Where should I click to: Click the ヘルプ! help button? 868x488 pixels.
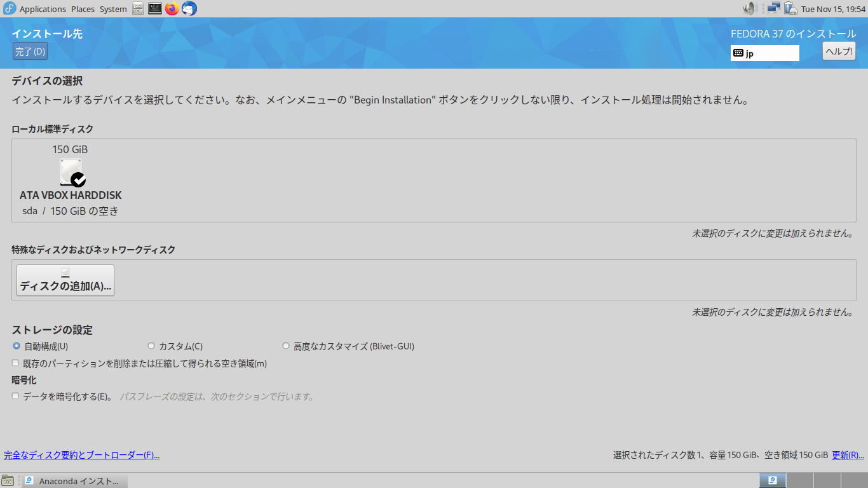coord(839,51)
